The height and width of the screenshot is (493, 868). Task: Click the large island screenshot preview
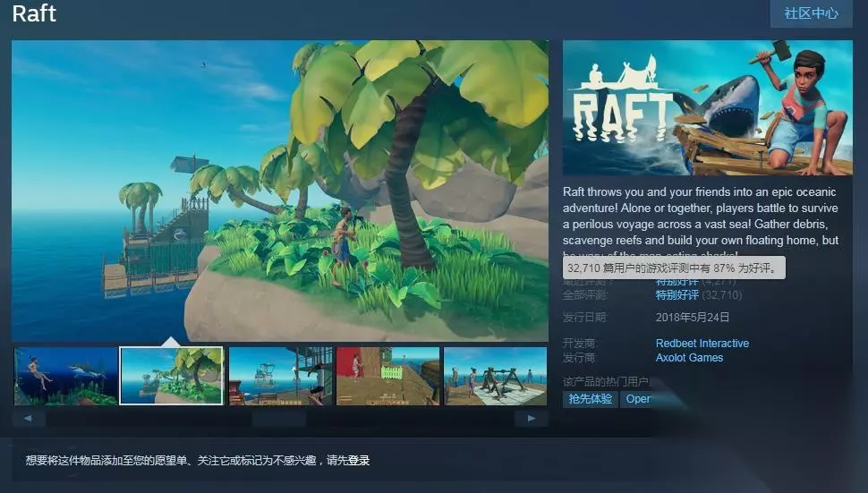point(280,191)
